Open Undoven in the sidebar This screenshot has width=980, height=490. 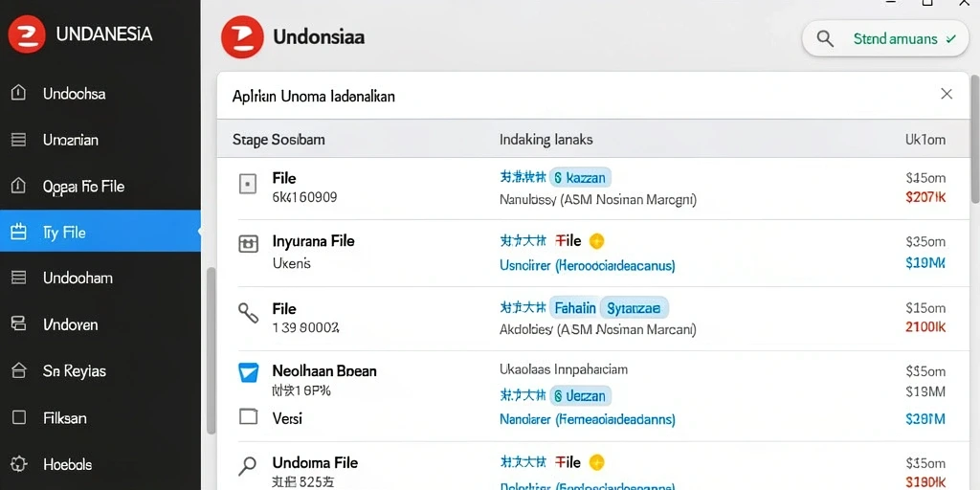point(100,324)
